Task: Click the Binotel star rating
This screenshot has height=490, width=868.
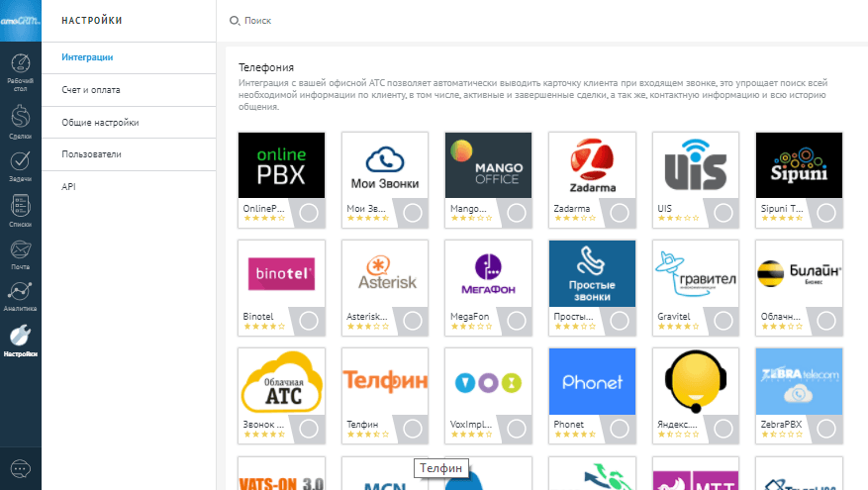Action: tap(264, 327)
